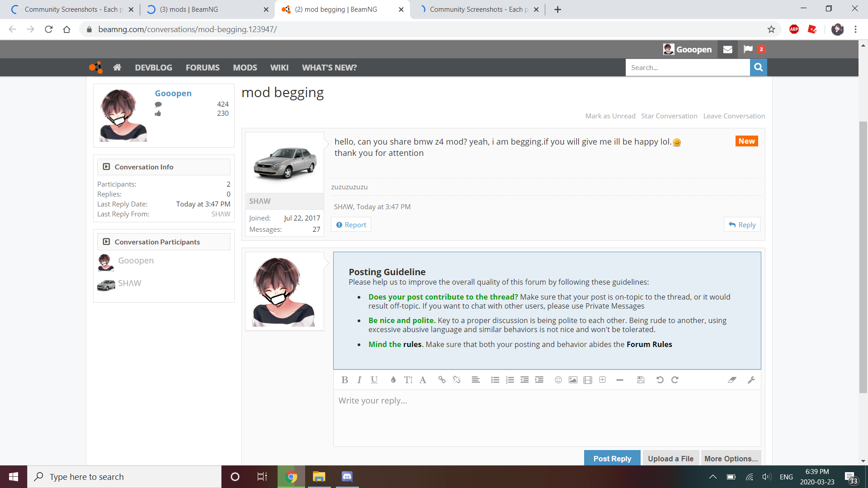The width and height of the screenshot is (868, 488).
Task: Click Upload a File button
Action: (x=670, y=458)
